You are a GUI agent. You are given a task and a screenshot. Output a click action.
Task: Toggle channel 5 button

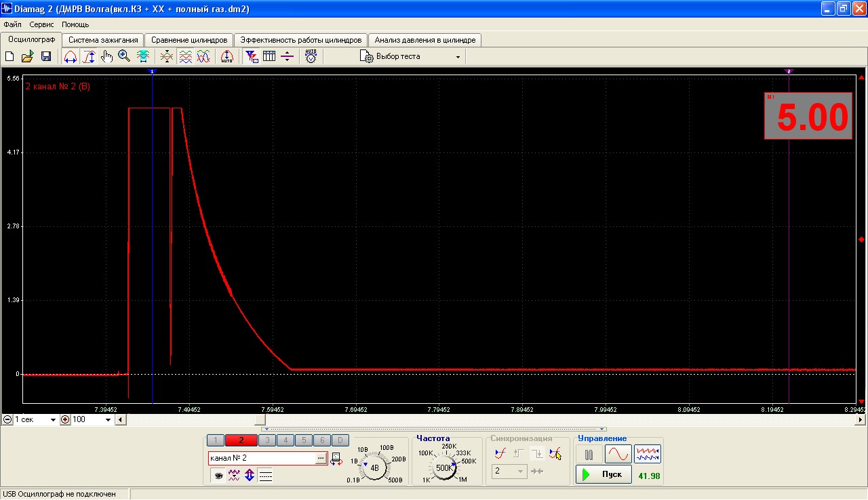coord(304,440)
